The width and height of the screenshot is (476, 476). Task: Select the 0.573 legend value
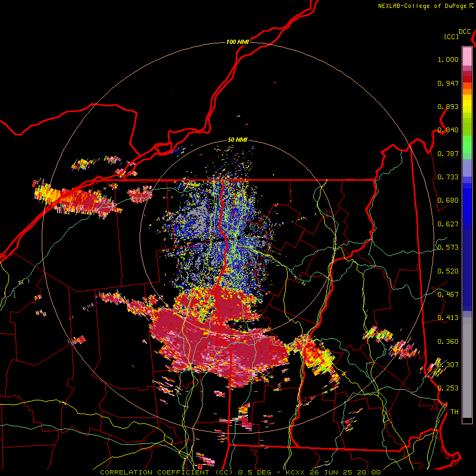(448, 248)
